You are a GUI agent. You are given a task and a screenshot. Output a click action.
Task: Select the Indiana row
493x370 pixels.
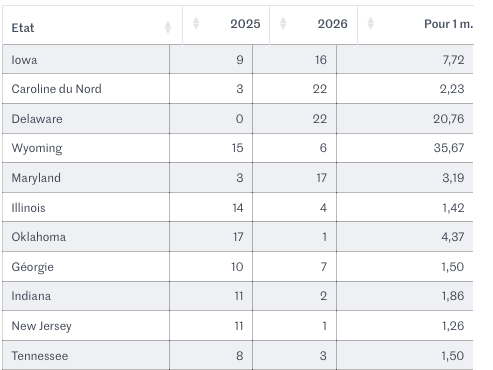(x=238, y=296)
